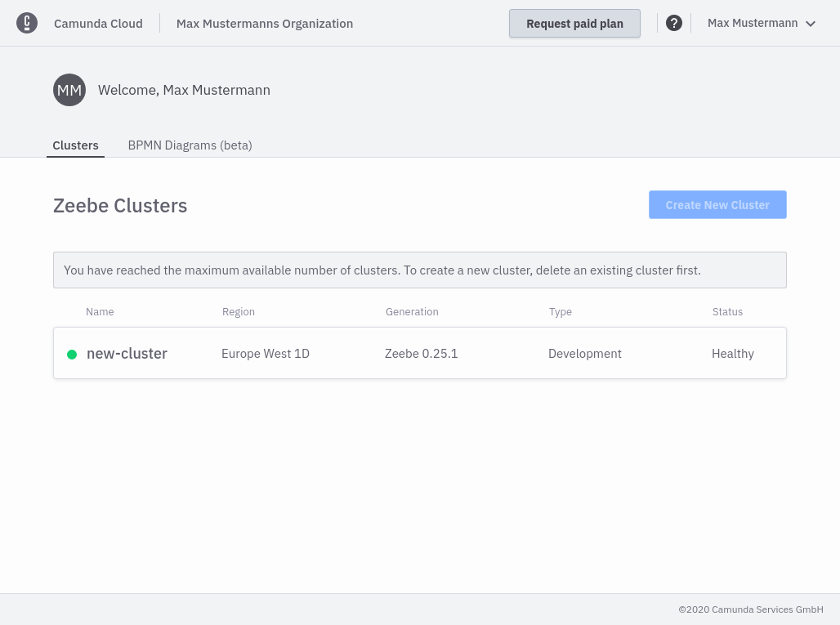The height and width of the screenshot is (625, 840).
Task: Click the Request paid plan button
Action: 574,24
